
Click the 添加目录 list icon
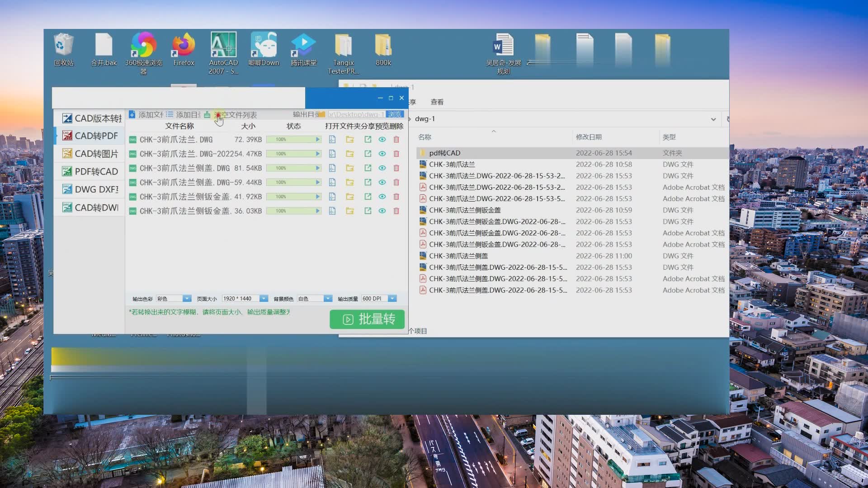coord(170,115)
